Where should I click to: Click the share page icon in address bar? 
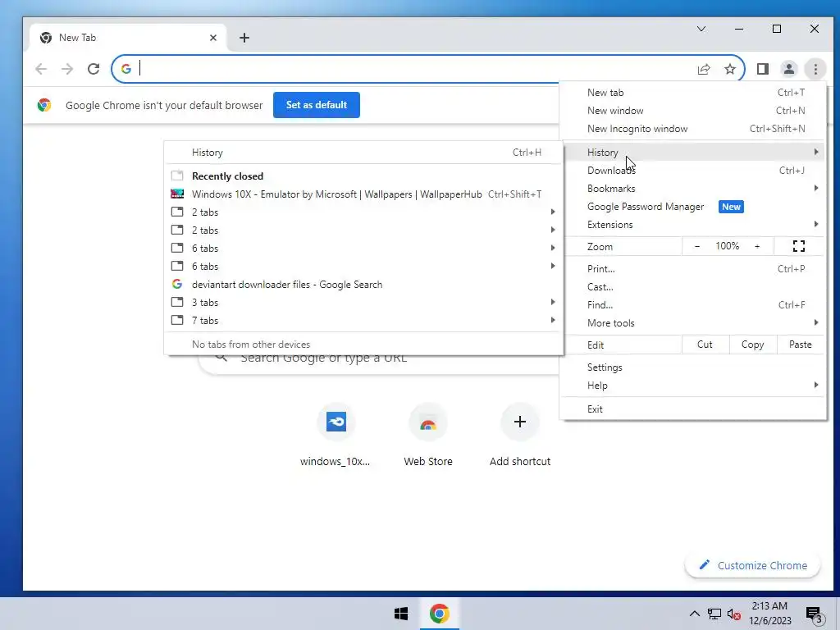tap(704, 69)
